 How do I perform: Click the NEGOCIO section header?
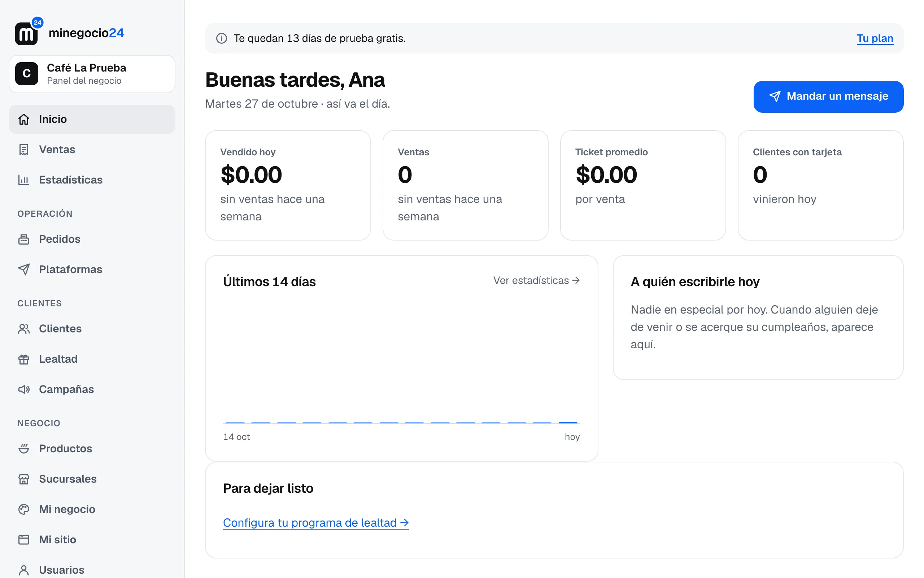[39, 423]
